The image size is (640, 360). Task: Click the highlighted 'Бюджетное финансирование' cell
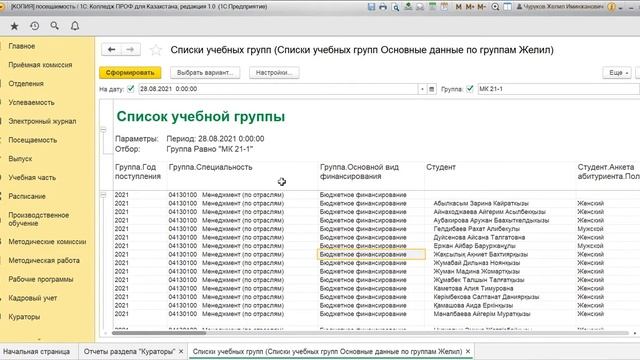(371, 254)
